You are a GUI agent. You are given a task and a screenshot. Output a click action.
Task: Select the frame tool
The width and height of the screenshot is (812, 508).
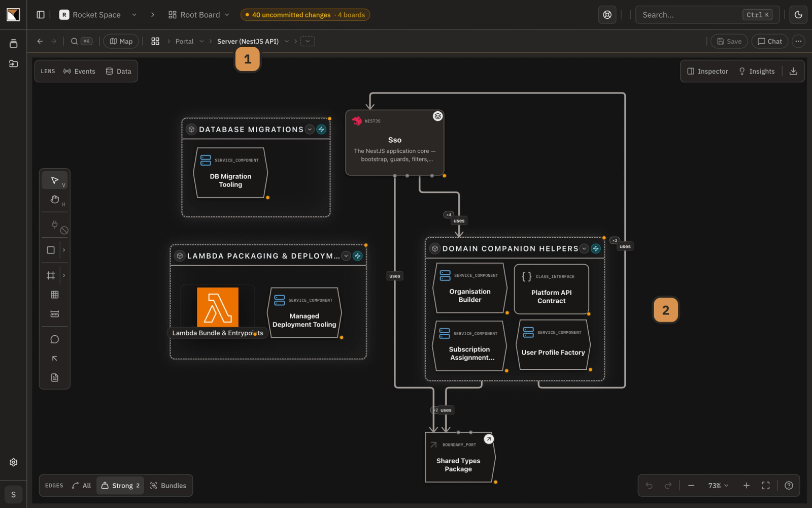click(x=51, y=275)
